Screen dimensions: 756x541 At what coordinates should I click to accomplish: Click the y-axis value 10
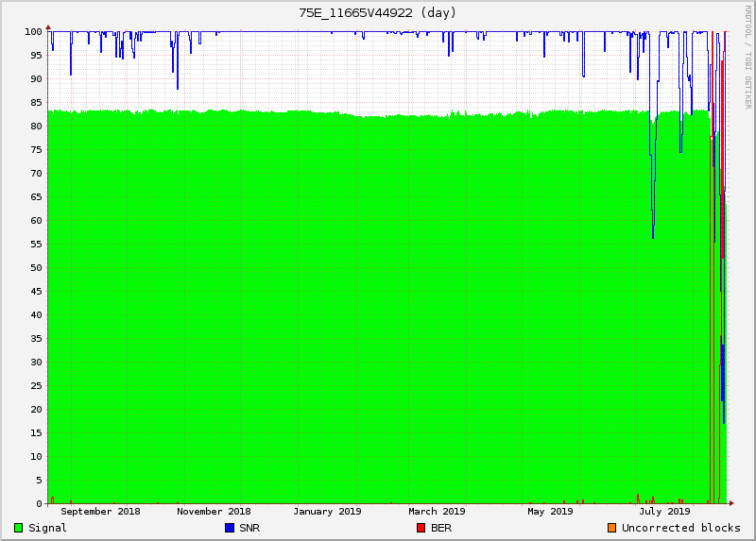click(x=36, y=457)
